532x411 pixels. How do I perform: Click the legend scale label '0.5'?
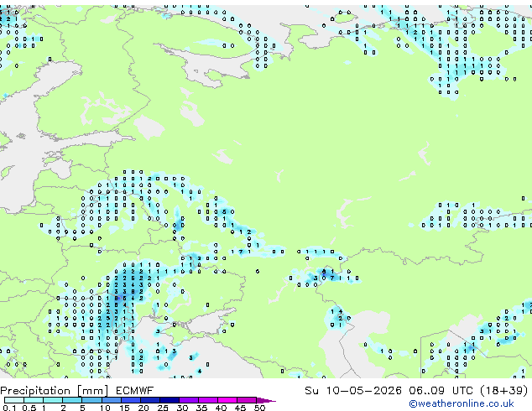point(29,408)
